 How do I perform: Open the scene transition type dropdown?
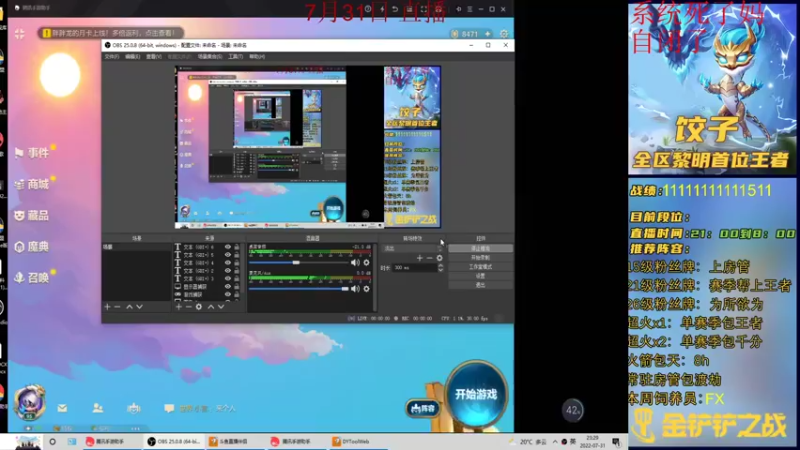pyautogui.click(x=412, y=248)
